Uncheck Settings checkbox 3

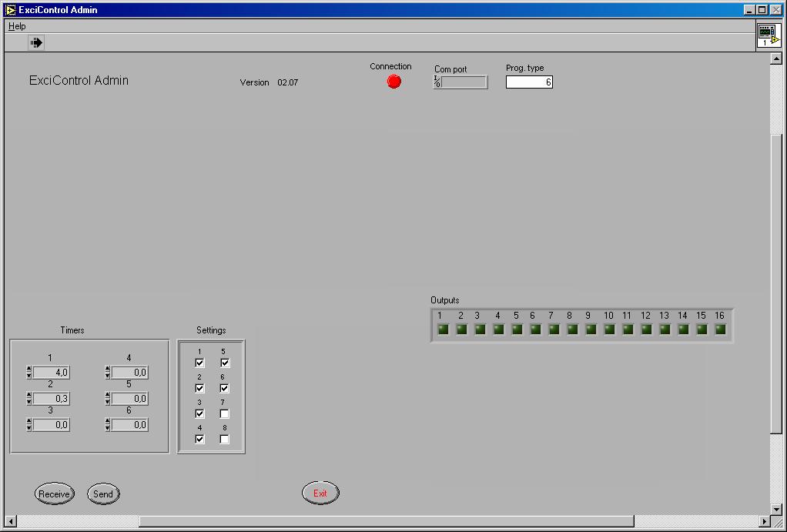coord(199,413)
